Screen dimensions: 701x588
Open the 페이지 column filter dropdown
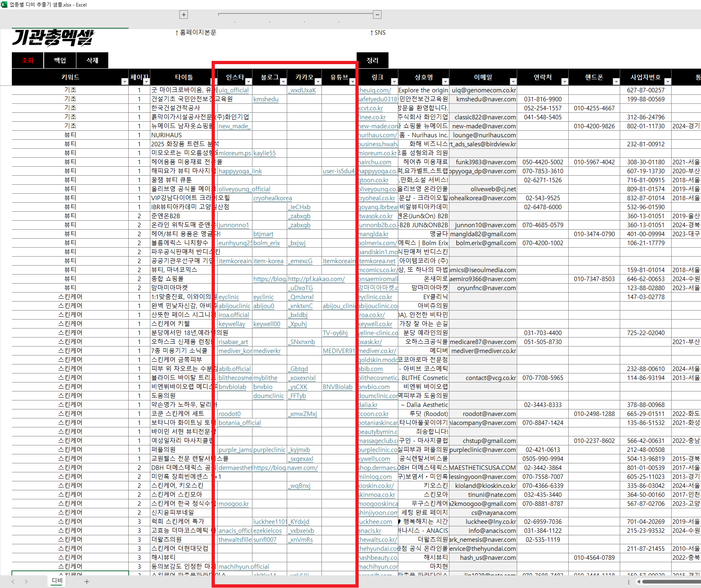coord(146,82)
